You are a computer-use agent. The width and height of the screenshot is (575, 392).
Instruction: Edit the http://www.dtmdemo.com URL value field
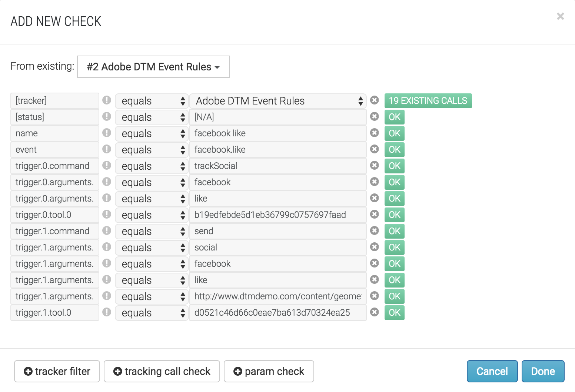[x=278, y=296]
